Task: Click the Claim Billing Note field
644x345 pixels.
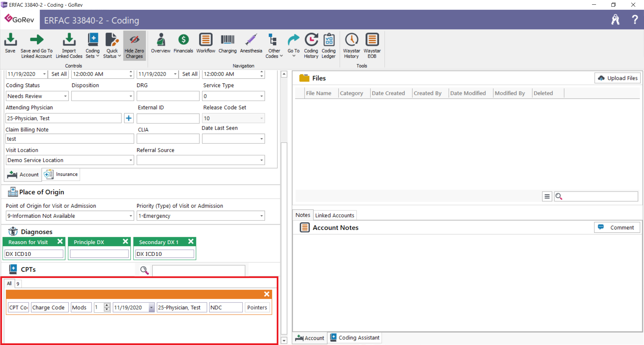Action: (x=70, y=139)
